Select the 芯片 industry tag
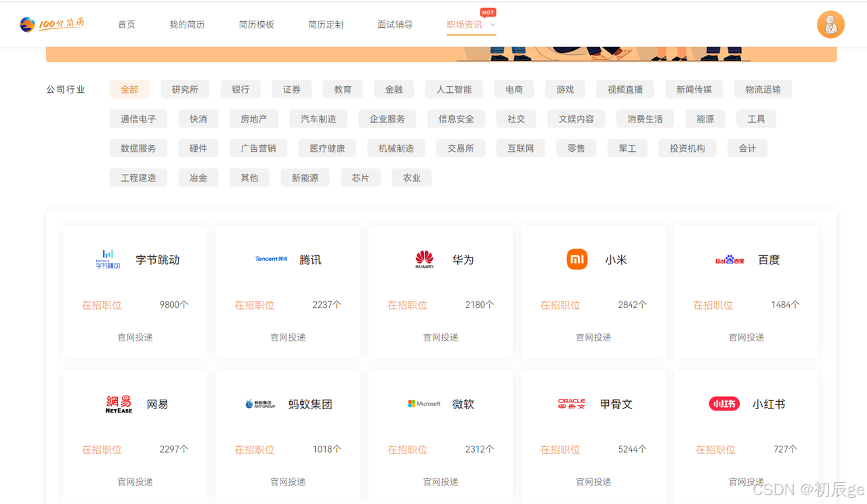The image size is (867, 504). tap(360, 178)
